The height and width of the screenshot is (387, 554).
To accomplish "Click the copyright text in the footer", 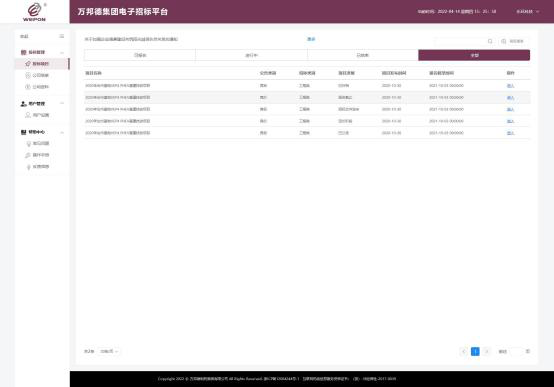I will (277, 379).
